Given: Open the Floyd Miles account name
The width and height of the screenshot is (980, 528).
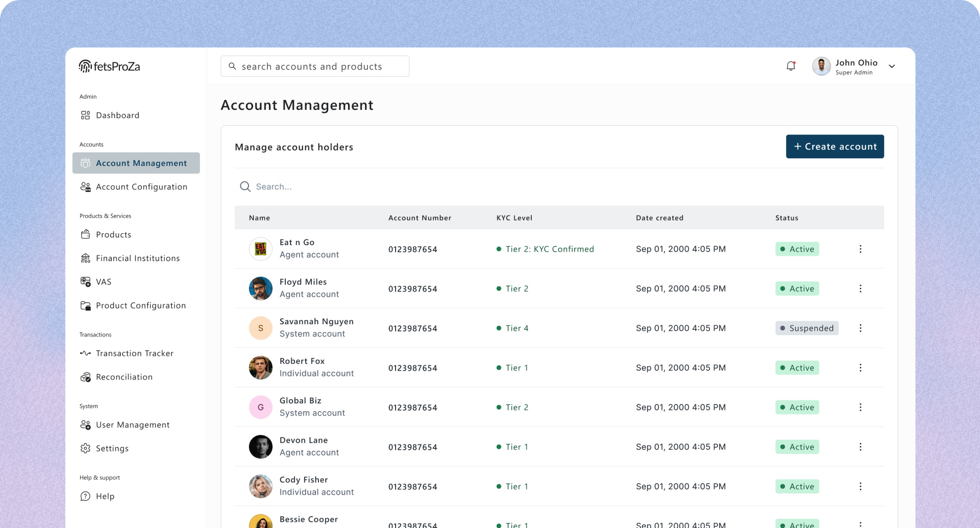Looking at the screenshot, I should pyautogui.click(x=303, y=282).
